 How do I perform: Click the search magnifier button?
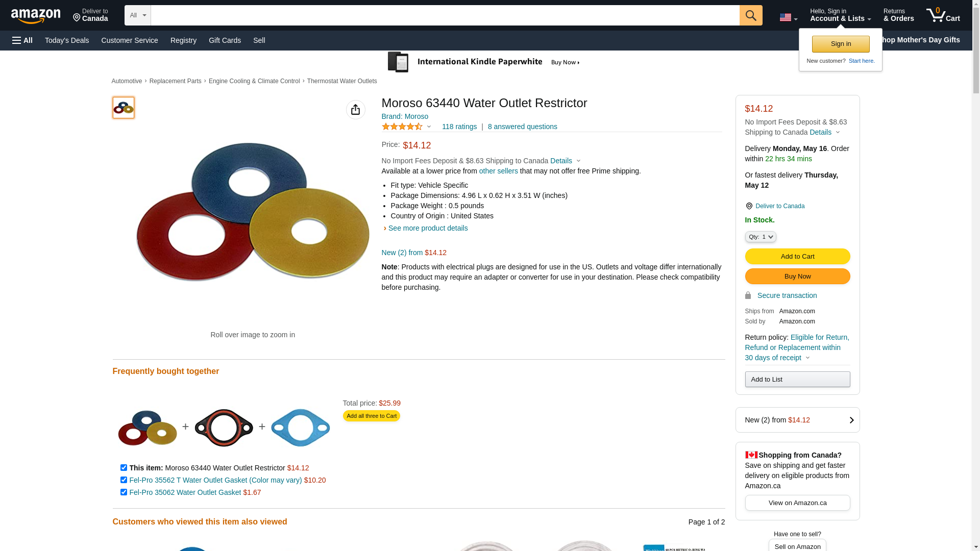(750, 15)
